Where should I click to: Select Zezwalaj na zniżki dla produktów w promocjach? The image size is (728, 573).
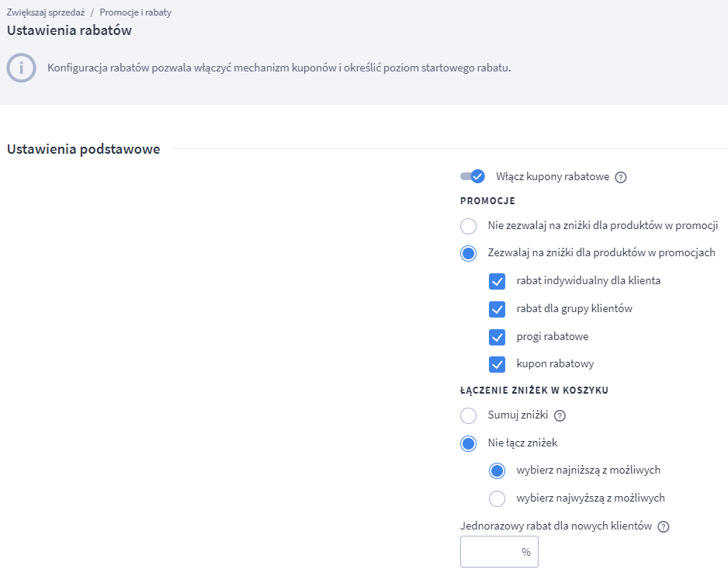468,253
